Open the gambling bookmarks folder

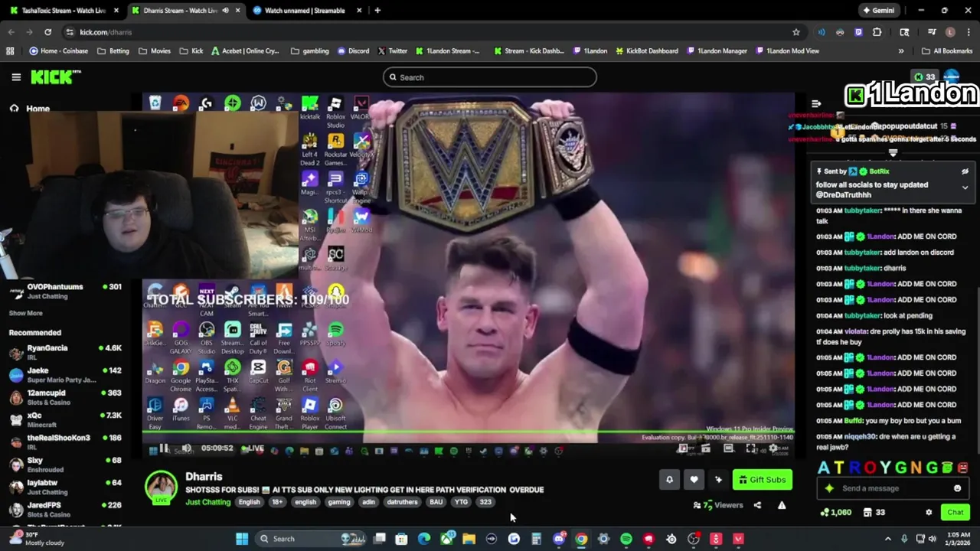[310, 51]
